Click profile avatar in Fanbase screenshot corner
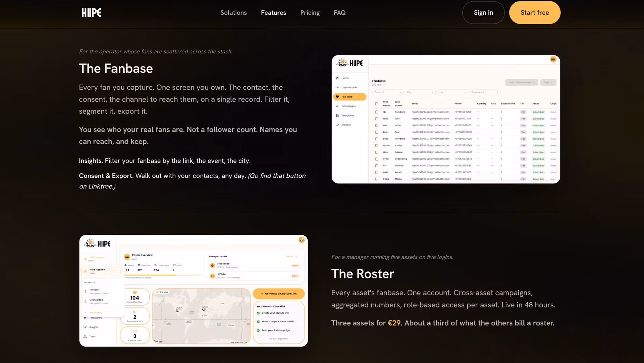The height and width of the screenshot is (363, 644). pos(553,59)
